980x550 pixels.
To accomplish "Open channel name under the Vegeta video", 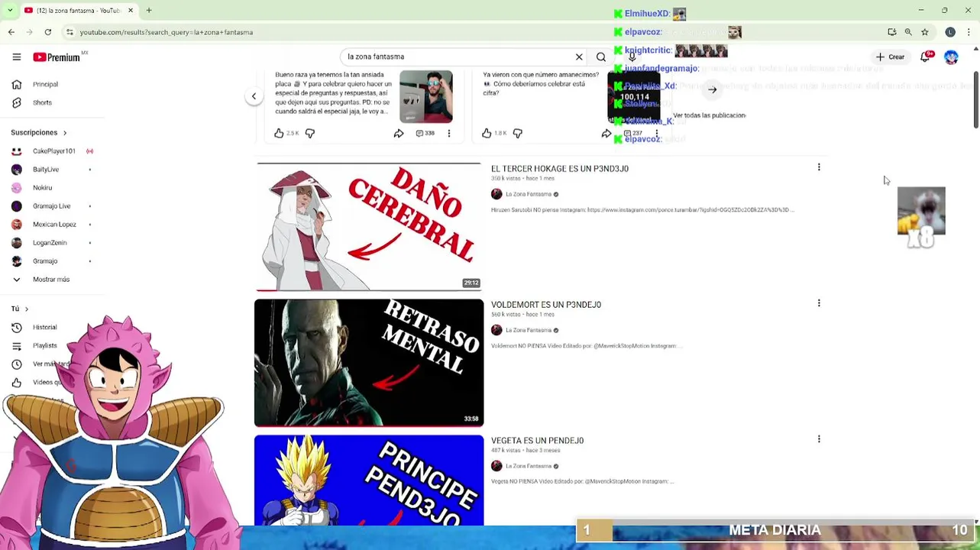I will pyautogui.click(x=529, y=466).
